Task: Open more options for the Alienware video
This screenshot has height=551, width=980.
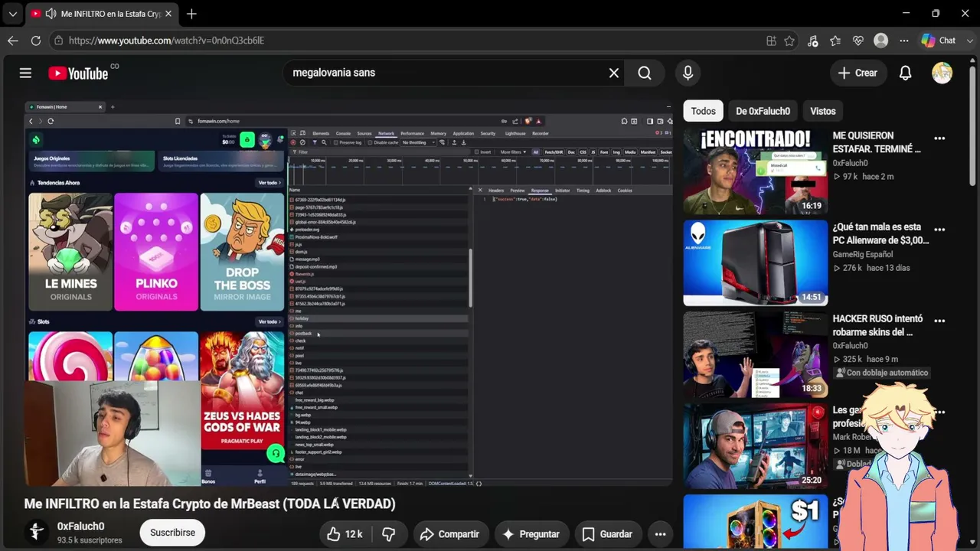Action: [939, 230]
